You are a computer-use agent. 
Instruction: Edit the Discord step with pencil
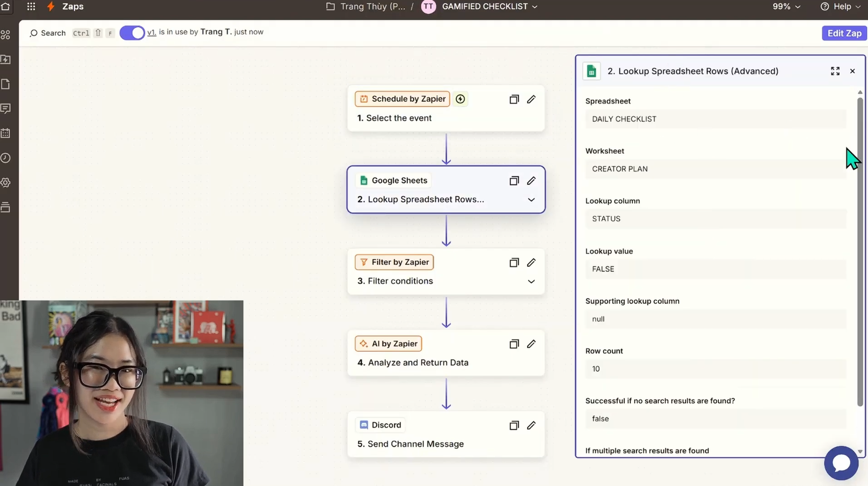pos(531,425)
